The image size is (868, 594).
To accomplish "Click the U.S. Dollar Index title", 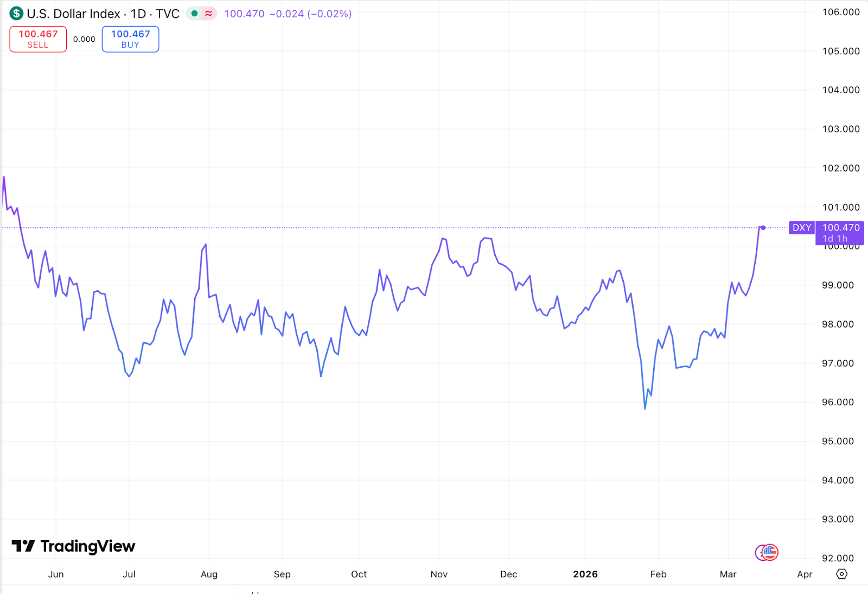I will [73, 14].
